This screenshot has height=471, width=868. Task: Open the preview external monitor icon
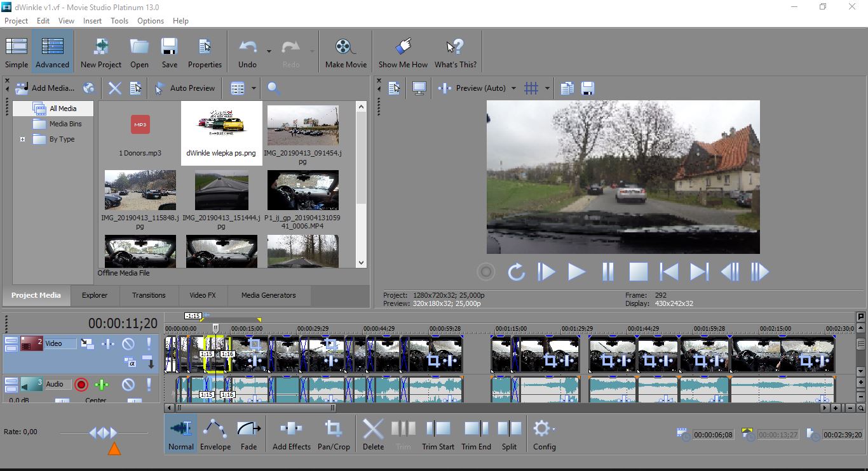[x=419, y=88]
